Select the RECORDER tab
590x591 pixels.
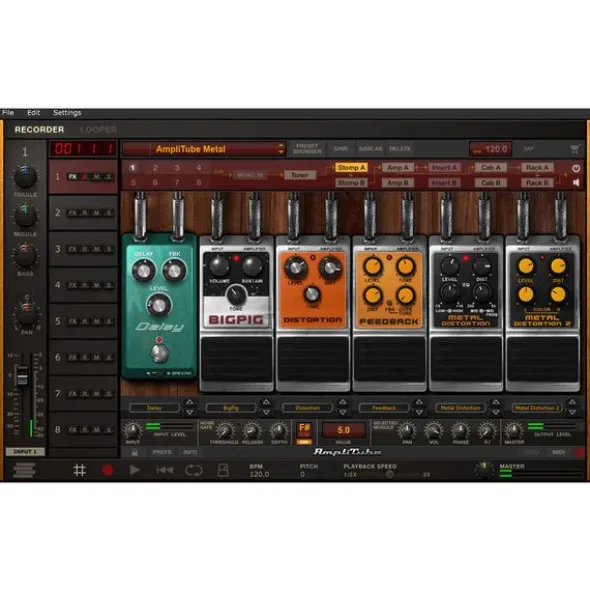[x=39, y=130]
